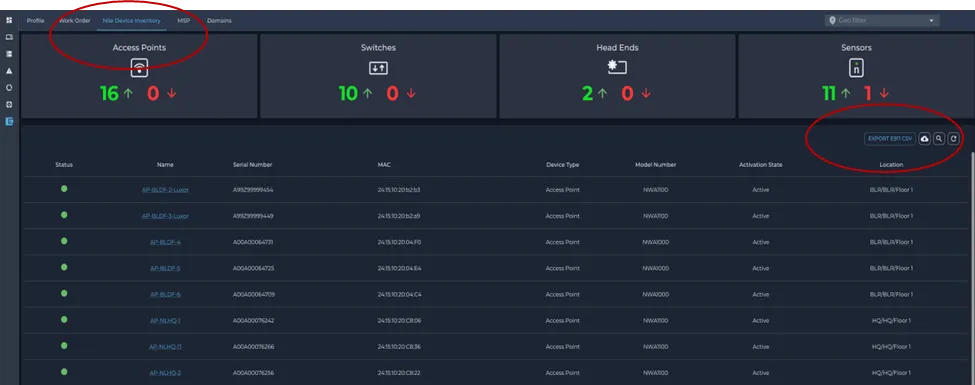Click Active state in AP-BLDF-2-Luaor row
The image size is (975, 385).
pos(760,190)
